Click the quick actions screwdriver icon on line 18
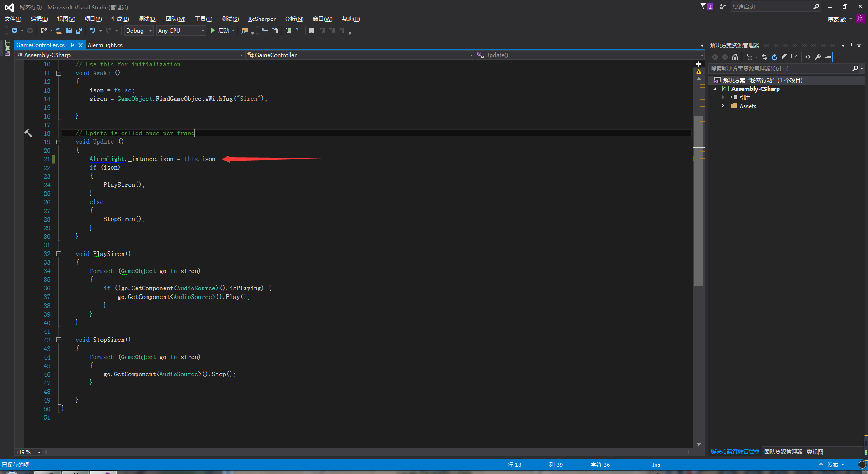The image size is (868, 474). click(x=28, y=133)
